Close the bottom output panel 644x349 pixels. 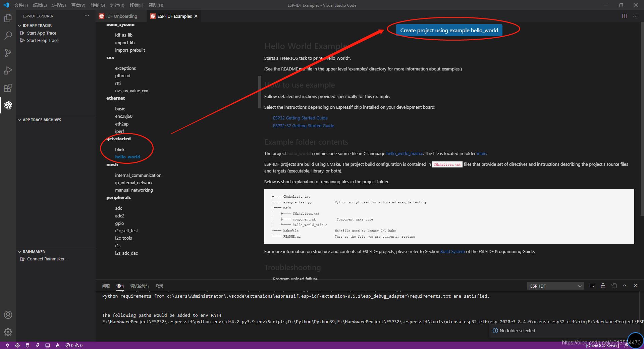pos(635,286)
